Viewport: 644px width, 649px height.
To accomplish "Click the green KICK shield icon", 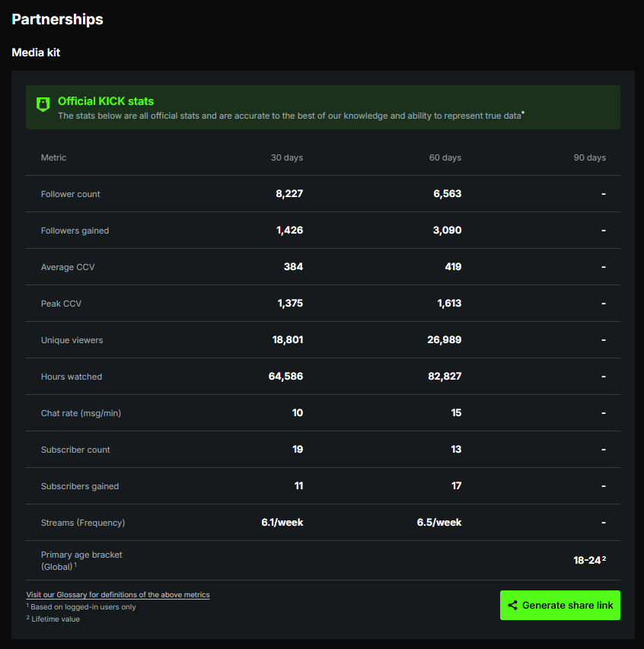I will click(x=43, y=104).
